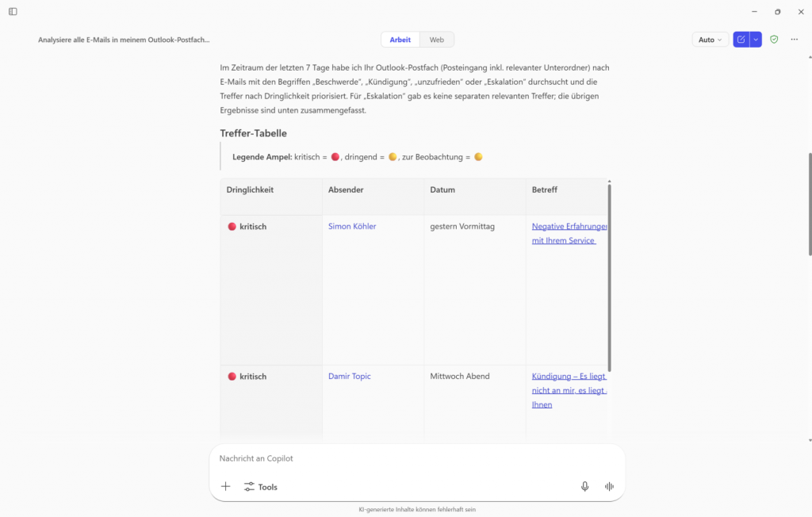This screenshot has width=812, height=517.
Task: Start dictation with the microphone icon
Action: tap(585, 487)
